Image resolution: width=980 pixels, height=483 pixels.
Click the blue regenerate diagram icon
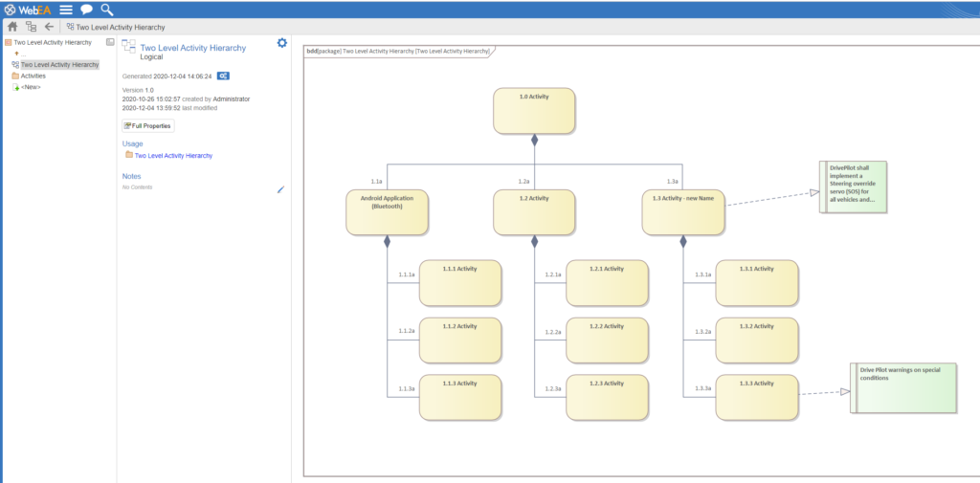point(223,77)
